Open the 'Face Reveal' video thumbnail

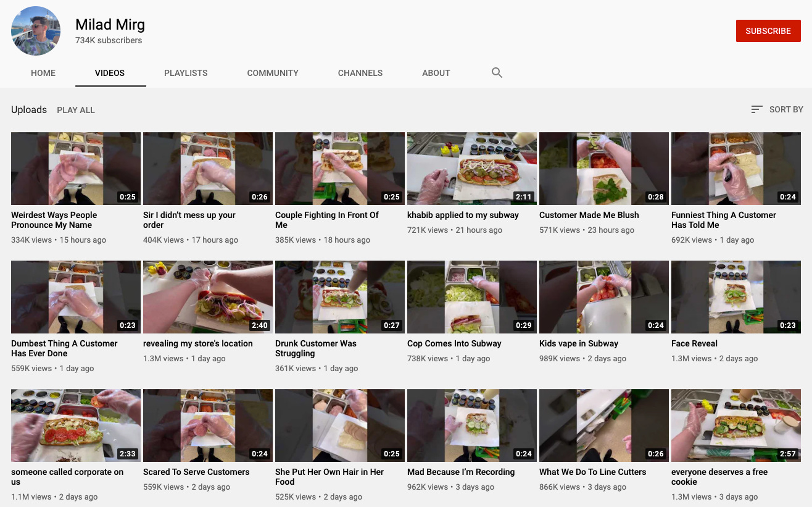736,297
